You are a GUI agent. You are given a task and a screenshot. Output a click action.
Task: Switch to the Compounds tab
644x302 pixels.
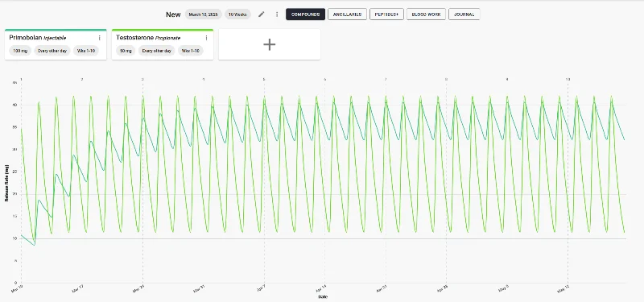tap(306, 14)
